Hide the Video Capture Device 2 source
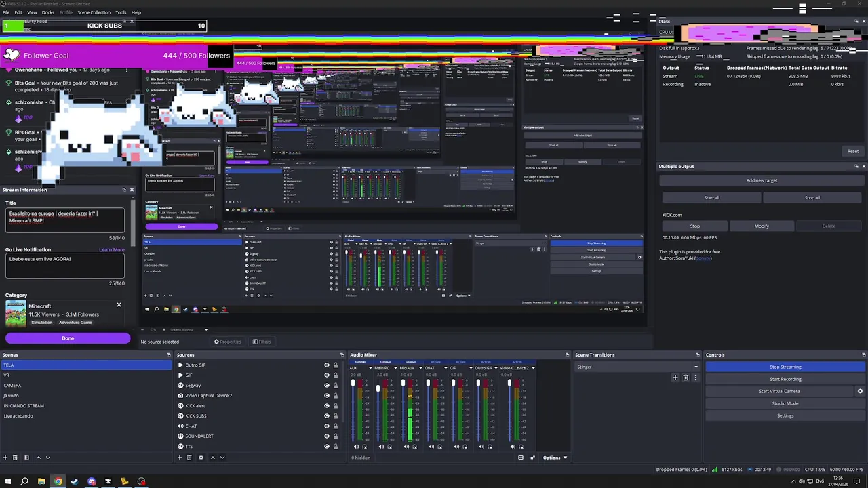This screenshot has height=488, width=868. click(326, 396)
